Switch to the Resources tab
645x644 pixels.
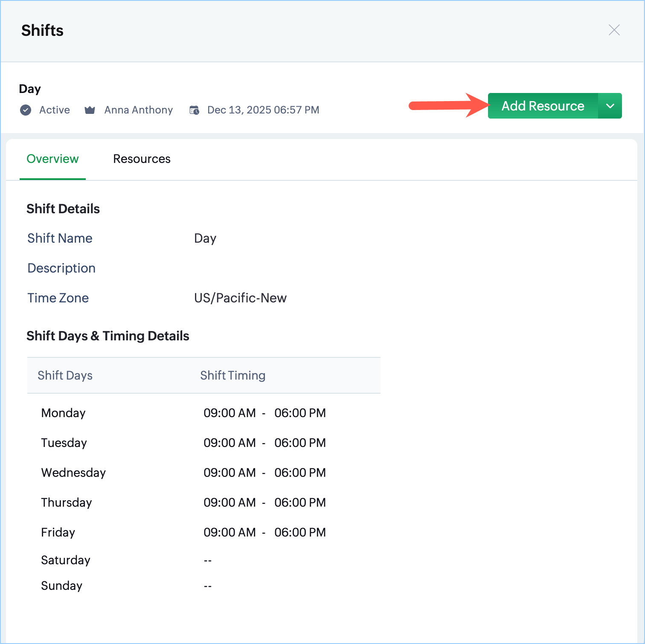click(142, 159)
